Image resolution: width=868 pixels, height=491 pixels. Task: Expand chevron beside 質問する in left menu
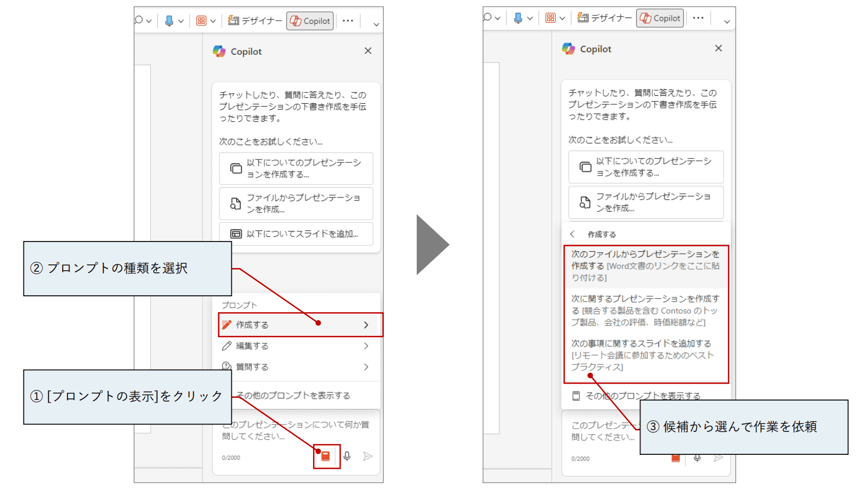coord(366,367)
